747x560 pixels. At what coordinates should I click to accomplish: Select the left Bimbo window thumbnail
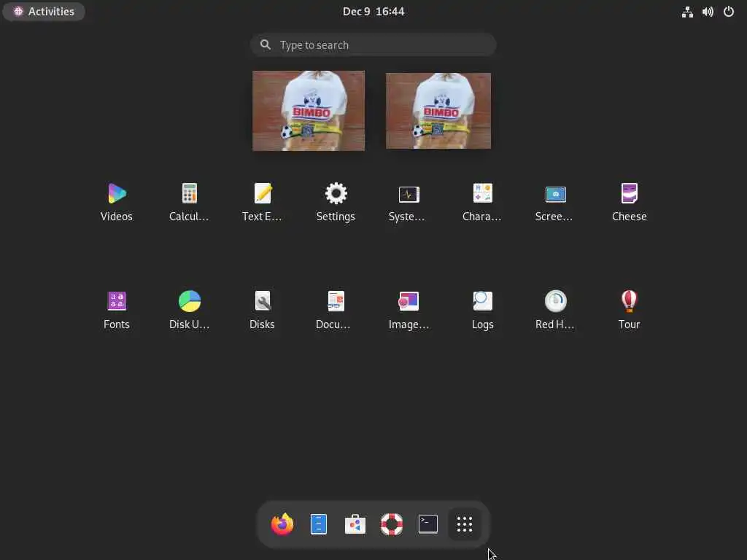coord(309,111)
